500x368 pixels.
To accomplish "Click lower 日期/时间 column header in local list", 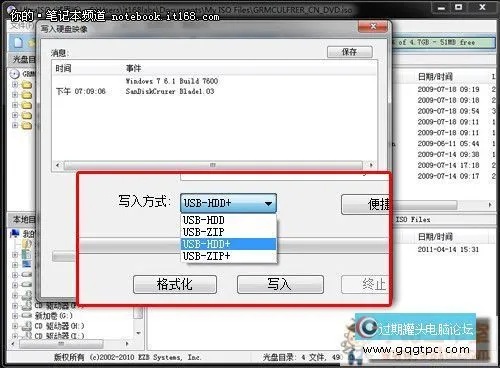I will (x=435, y=237).
